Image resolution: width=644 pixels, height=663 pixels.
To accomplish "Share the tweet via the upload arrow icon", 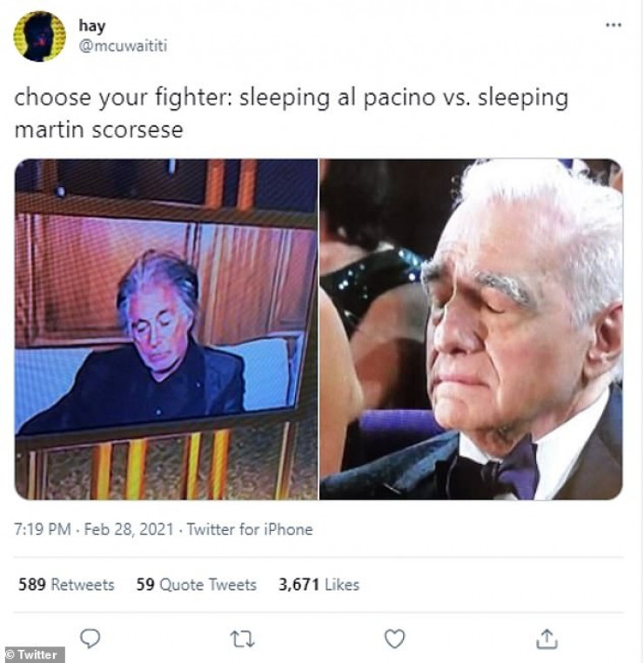I will [547, 639].
